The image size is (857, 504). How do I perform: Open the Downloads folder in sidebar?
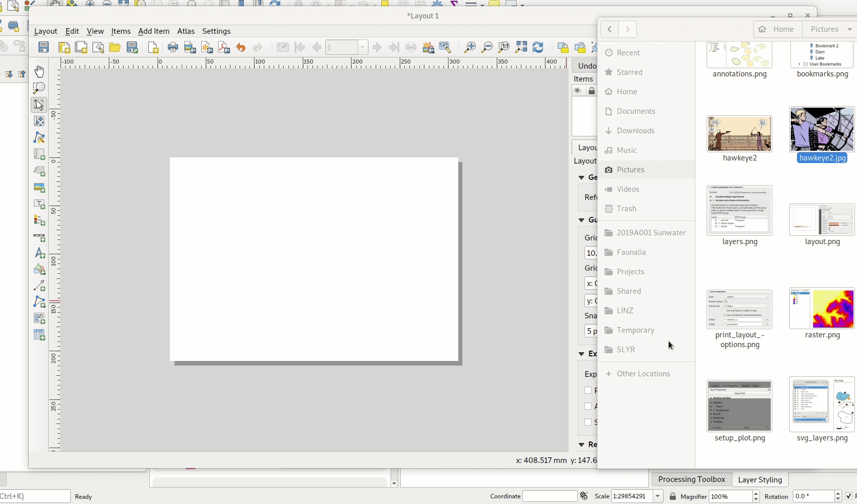click(x=635, y=131)
